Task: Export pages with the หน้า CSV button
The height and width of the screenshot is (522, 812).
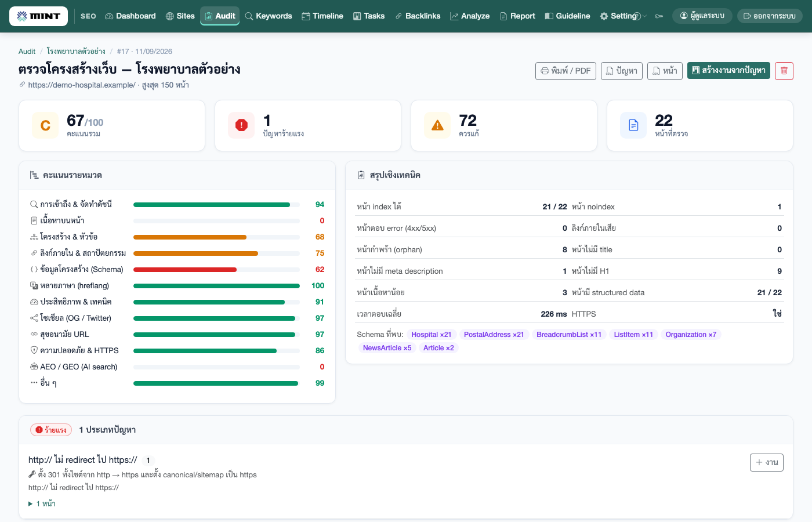Action: 665,71
